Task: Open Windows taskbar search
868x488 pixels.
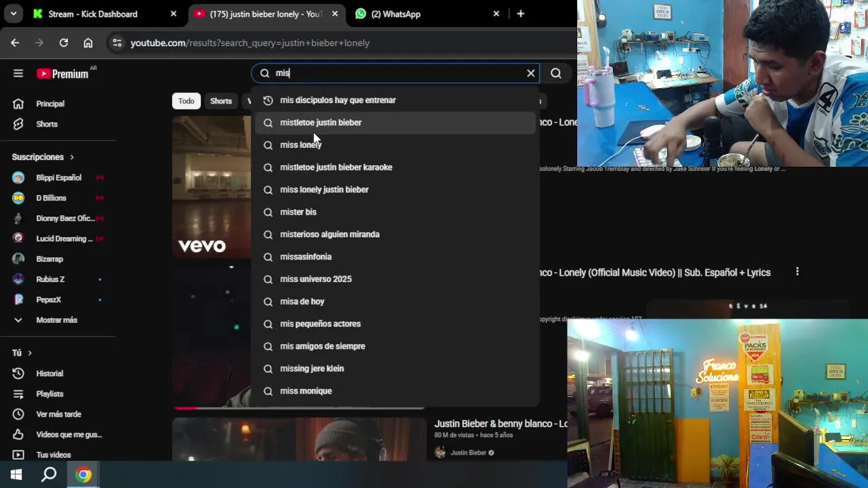Action: point(49,474)
